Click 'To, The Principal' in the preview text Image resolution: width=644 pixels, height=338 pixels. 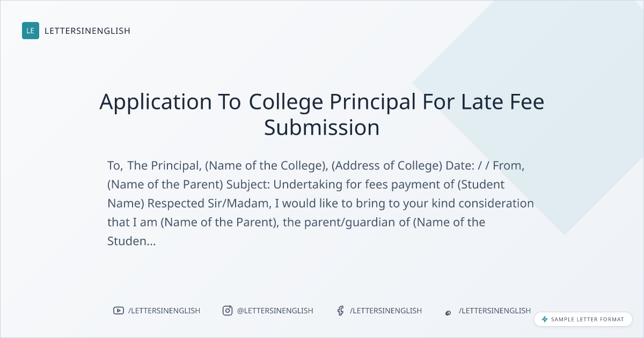pos(154,165)
